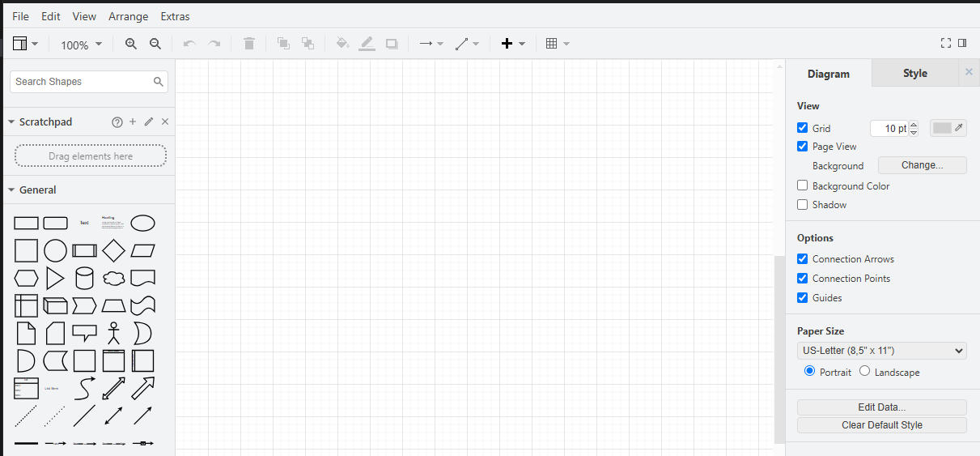
Task: Open the Arrange menu
Action: [128, 16]
